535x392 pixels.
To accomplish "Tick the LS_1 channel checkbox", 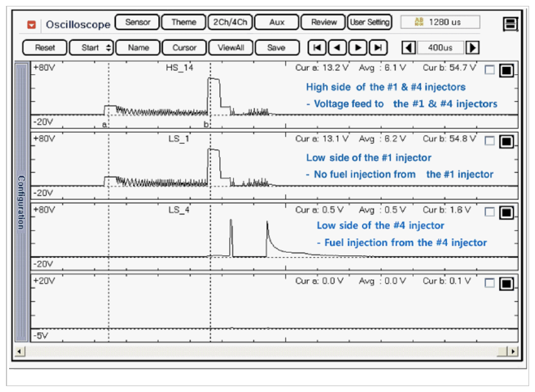I will pos(490,141).
